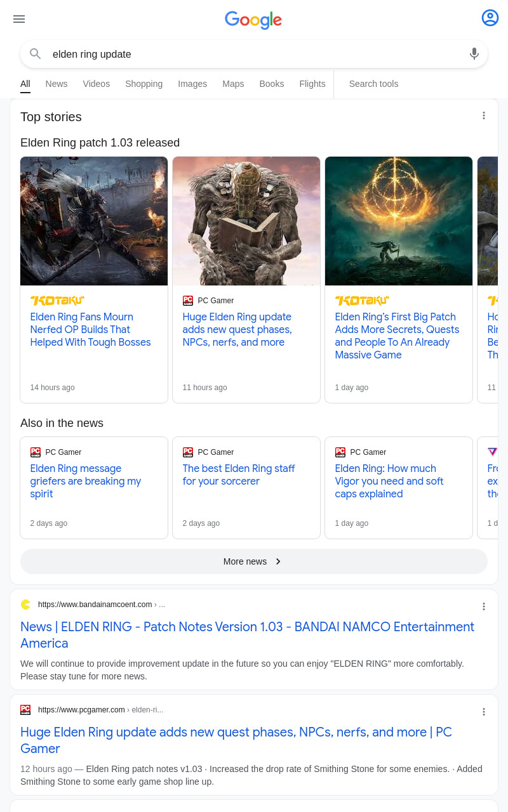Select the All results tab
This screenshot has height=812, width=508.
click(x=25, y=84)
